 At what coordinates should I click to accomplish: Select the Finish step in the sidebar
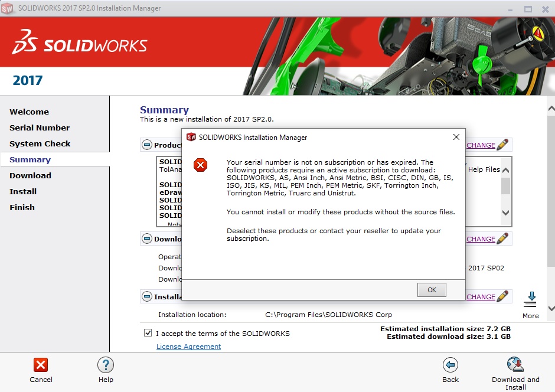[22, 207]
